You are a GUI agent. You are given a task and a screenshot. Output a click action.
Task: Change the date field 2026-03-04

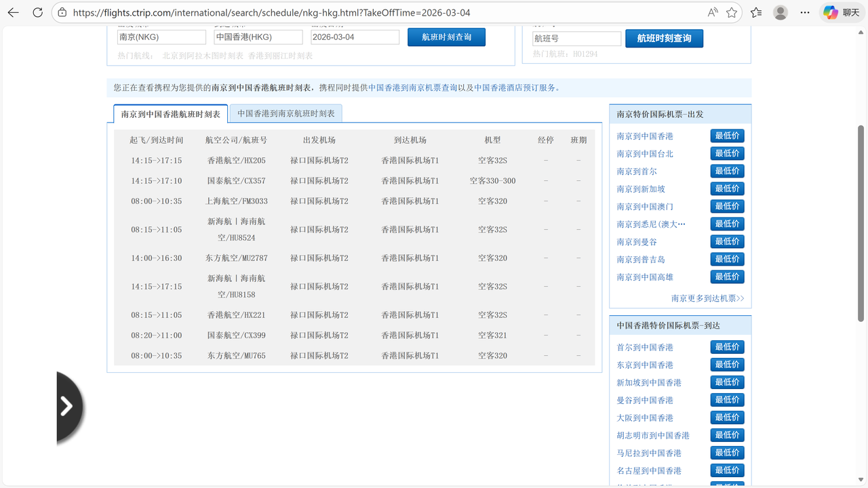pyautogui.click(x=355, y=37)
